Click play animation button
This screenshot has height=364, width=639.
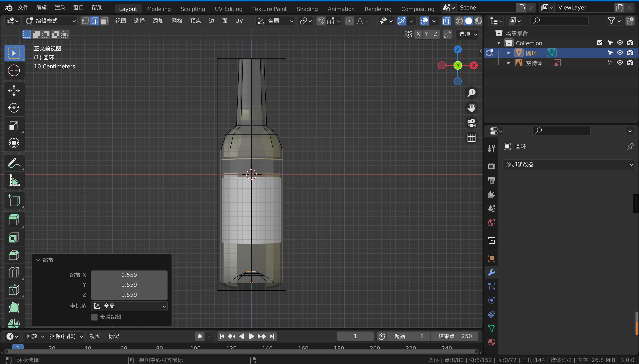click(252, 336)
